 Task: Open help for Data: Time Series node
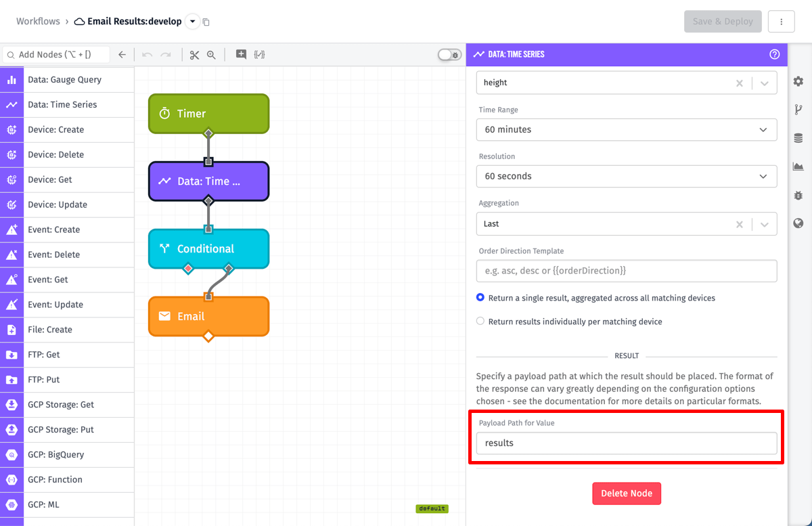click(775, 54)
